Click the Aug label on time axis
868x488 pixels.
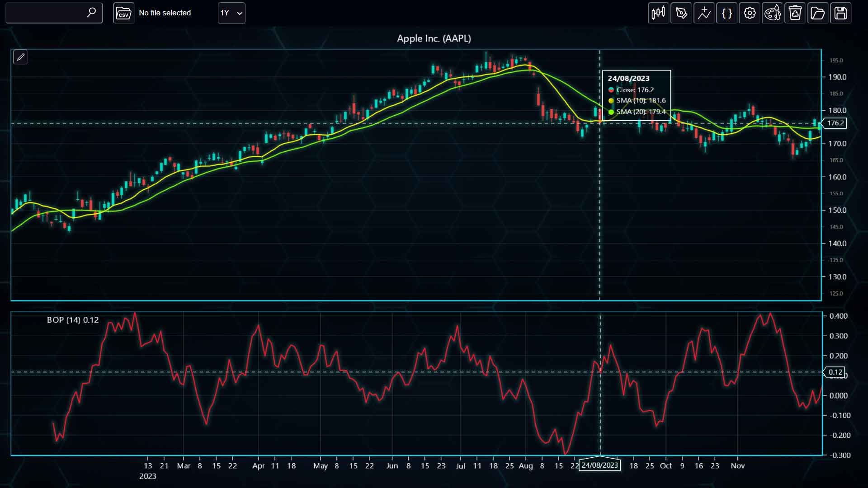coord(526,466)
